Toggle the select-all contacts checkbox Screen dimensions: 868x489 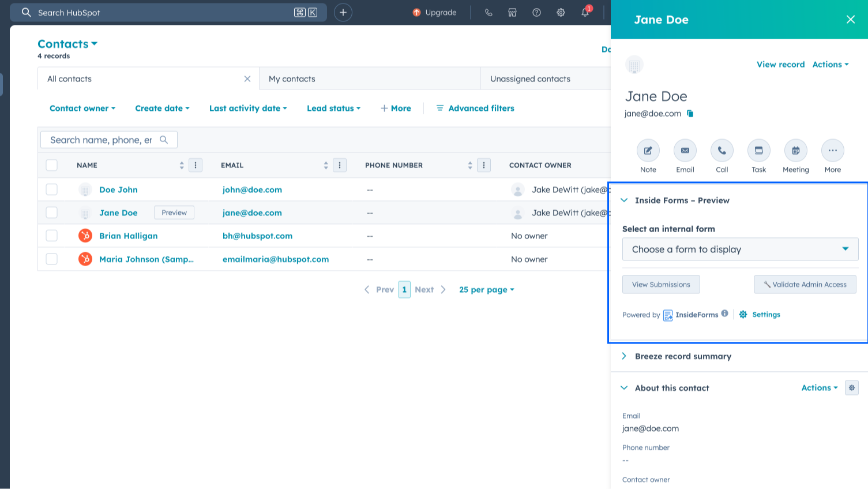(x=52, y=165)
